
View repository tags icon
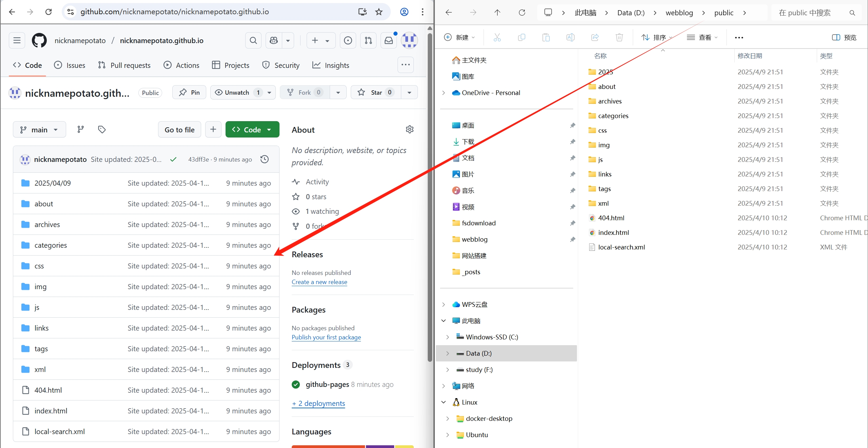pyautogui.click(x=102, y=129)
